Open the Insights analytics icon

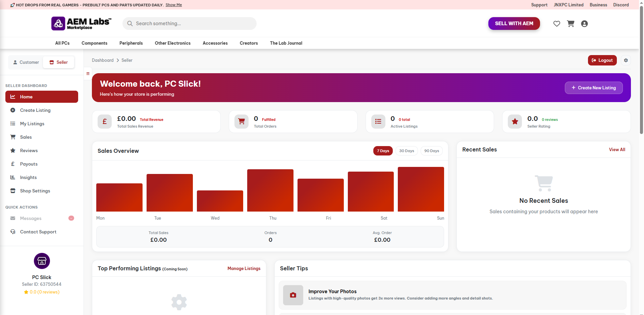[x=13, y=177]
